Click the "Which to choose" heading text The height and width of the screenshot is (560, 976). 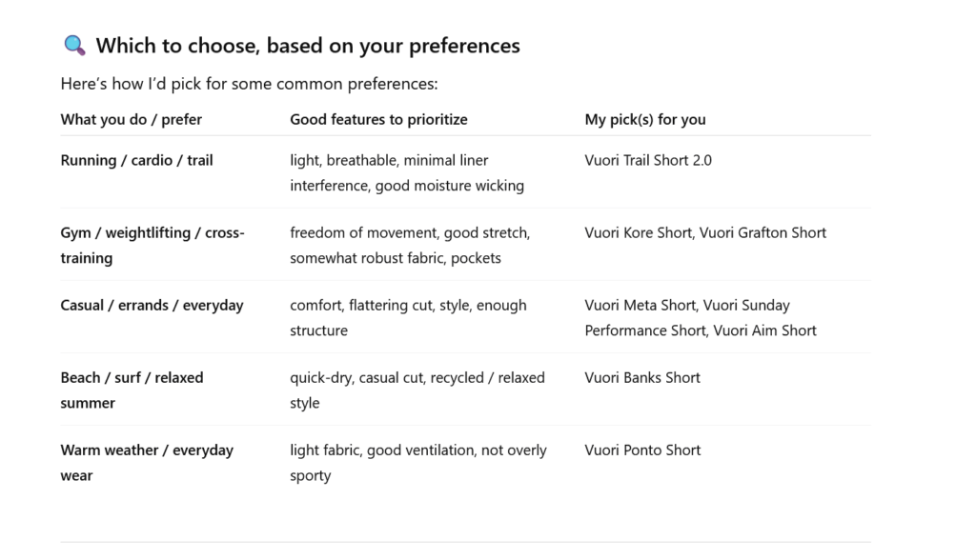(308, 46)
